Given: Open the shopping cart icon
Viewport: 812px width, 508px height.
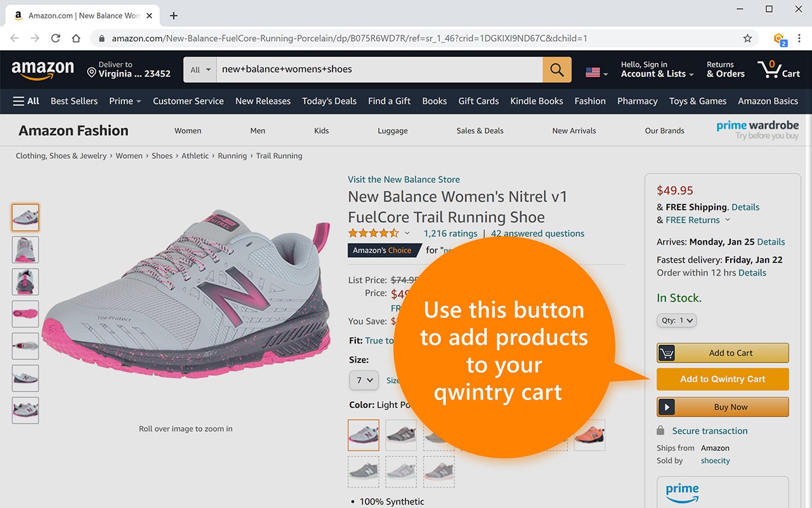Looking at the screenshot, I should pyautogui.click(x=778, y=69).
